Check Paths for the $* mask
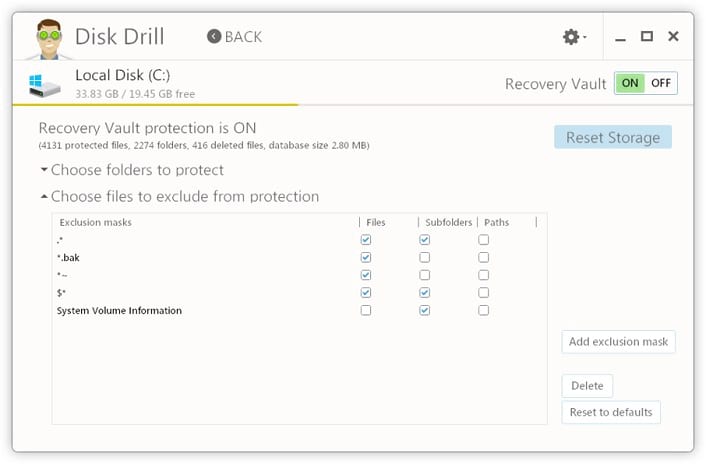Screen dimensions: 706x464 click(483, 293)
